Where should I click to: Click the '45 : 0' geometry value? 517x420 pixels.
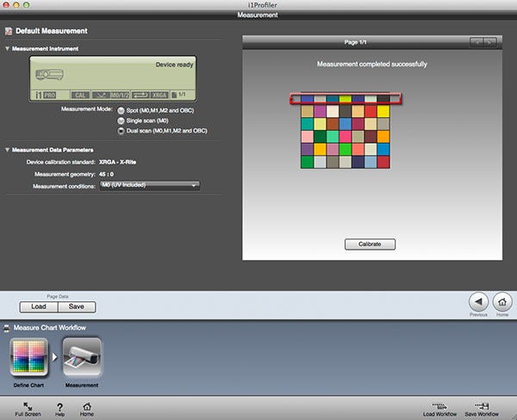tap(106, 174)
